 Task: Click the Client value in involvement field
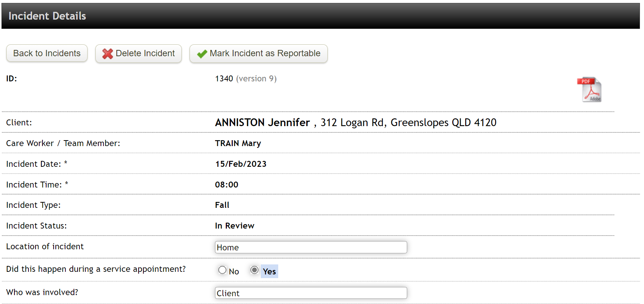(x=228, y=293)
